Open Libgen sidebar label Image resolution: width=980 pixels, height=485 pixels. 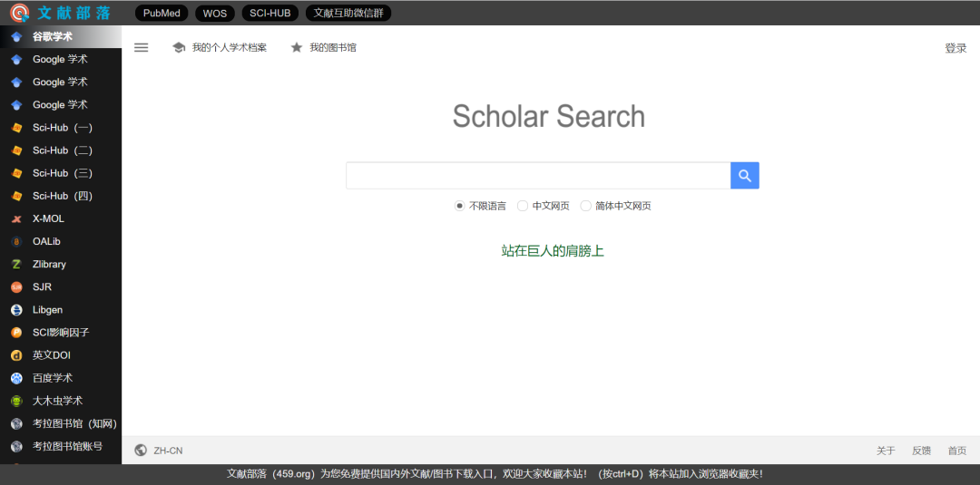coord(47,310)
